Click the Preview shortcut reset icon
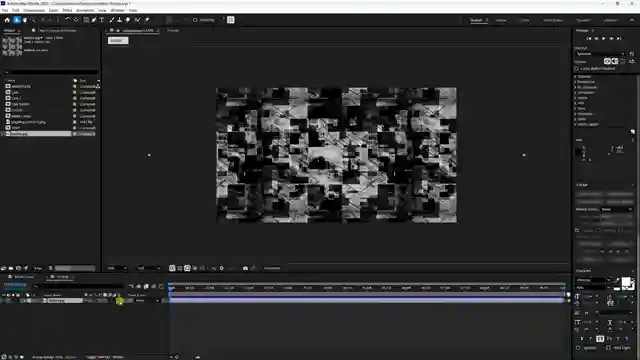This screenshot has width=640, height=360. [632, 54]
